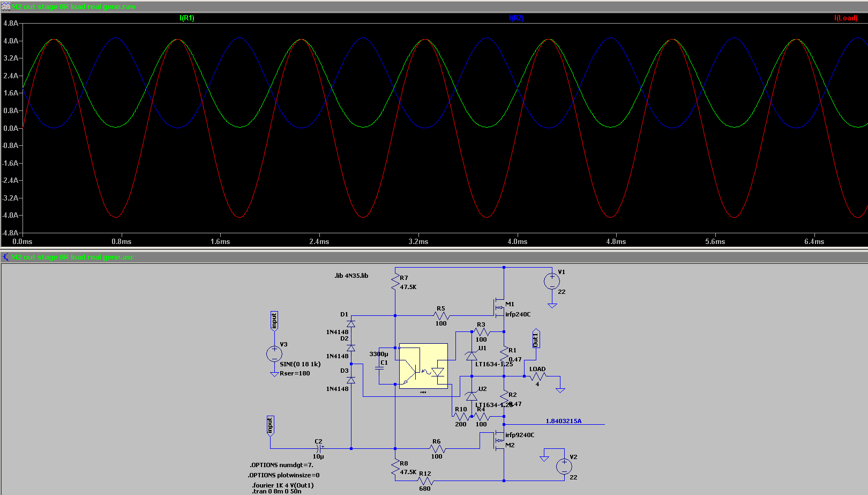868x495 pixels.
Task: Click the .tran 0 8m 0 50n directive
Action: pos(276,491)
